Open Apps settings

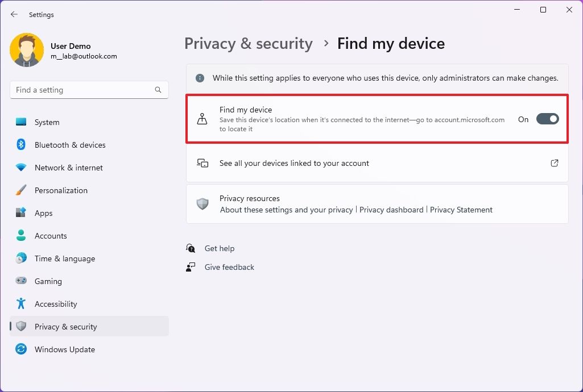point(42,213)
